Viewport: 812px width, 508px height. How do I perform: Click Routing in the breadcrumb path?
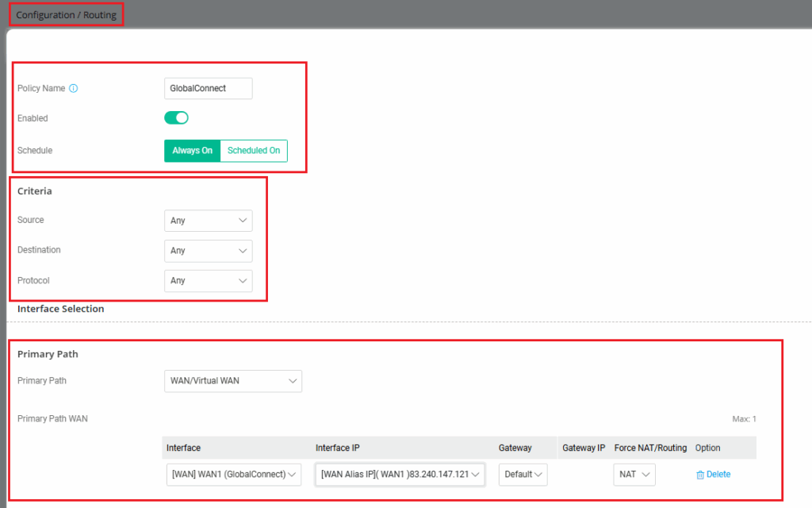(x=99, y=15)
